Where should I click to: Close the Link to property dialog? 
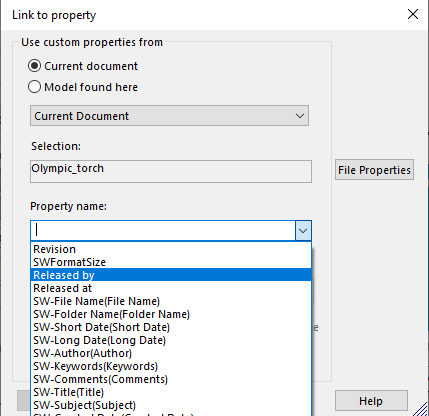413,14
